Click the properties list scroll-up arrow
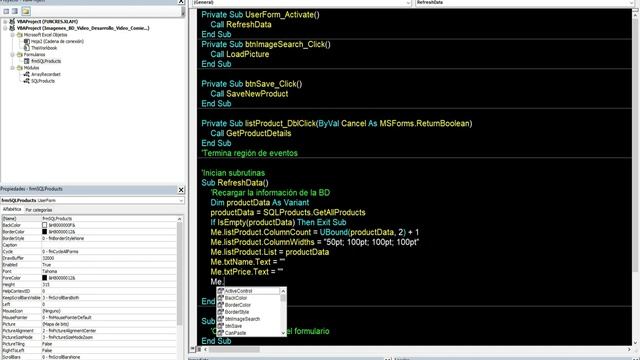 coord(180,219)
